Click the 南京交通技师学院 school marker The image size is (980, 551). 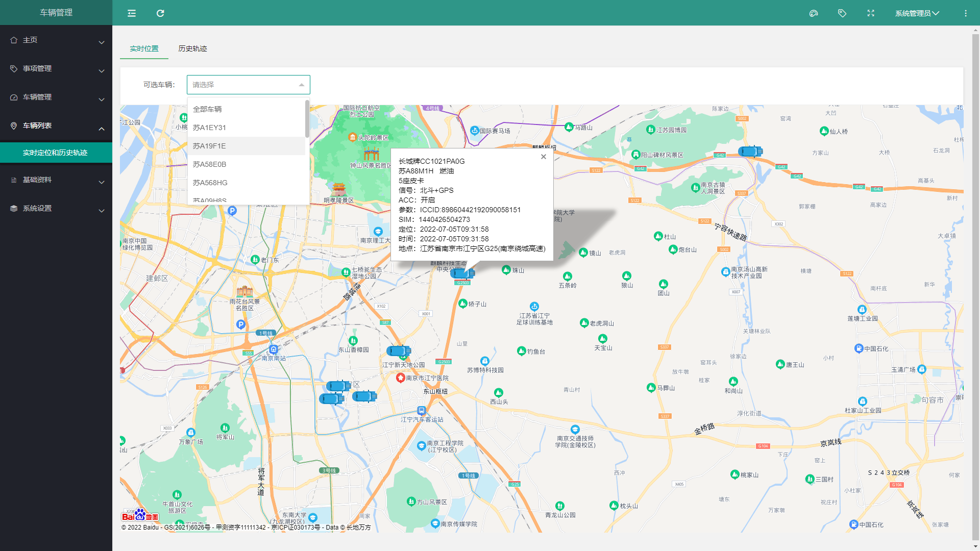575,430
